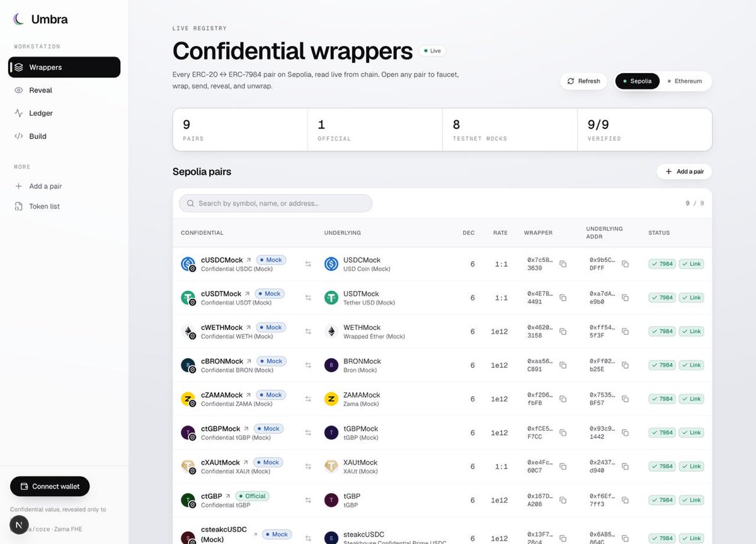
Task: Copy the BRONMock underlying address
Action: point(625,365)
